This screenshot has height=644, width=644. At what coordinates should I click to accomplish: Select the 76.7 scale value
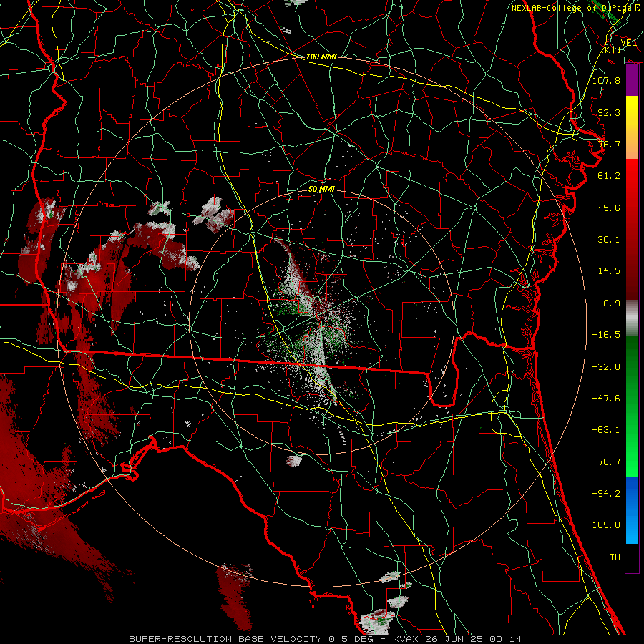[x=609, y=144]
